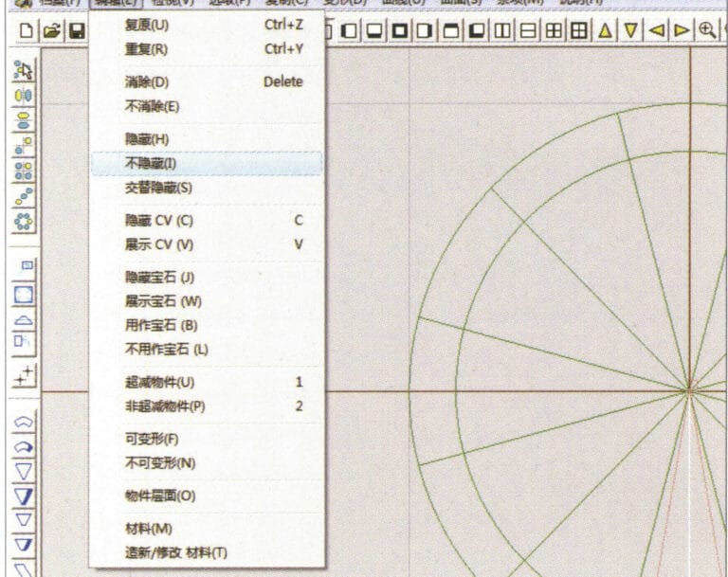Choose 不消除(E) menu item
Image resolution: width=728 pixels, height=577 pixels.
(x=207, y=106)
